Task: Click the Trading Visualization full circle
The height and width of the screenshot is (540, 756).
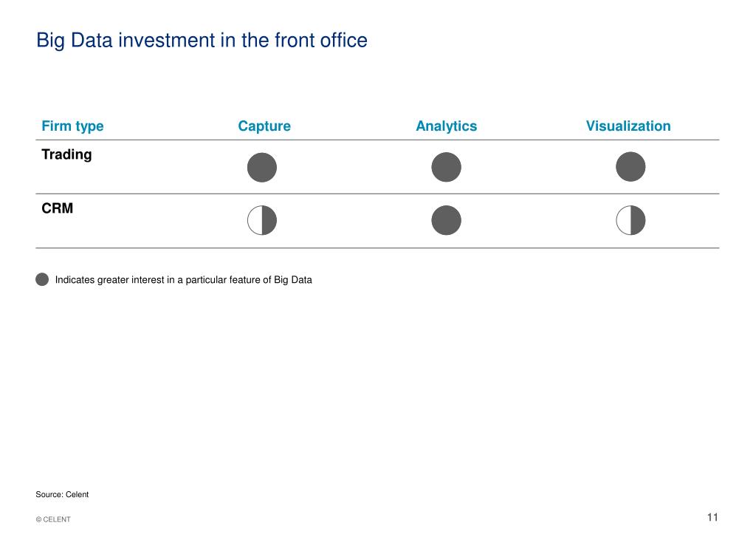Action: click(x=630, y=166)
